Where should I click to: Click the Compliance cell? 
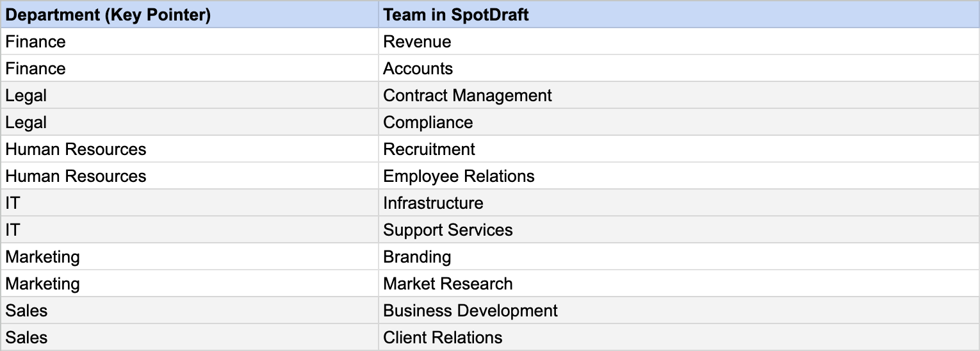(428, 122)
